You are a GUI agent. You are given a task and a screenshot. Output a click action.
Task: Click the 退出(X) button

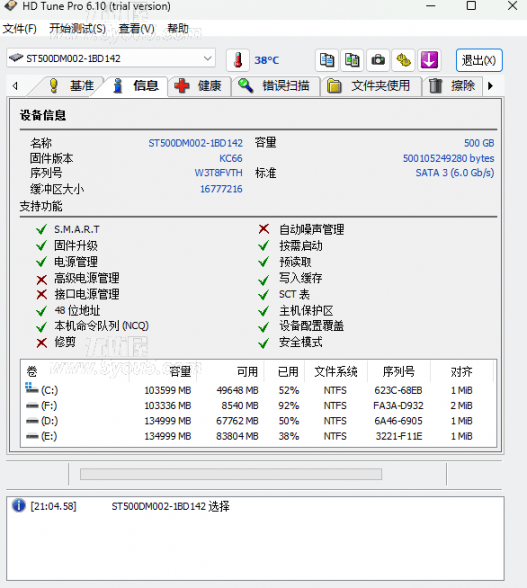479,60
